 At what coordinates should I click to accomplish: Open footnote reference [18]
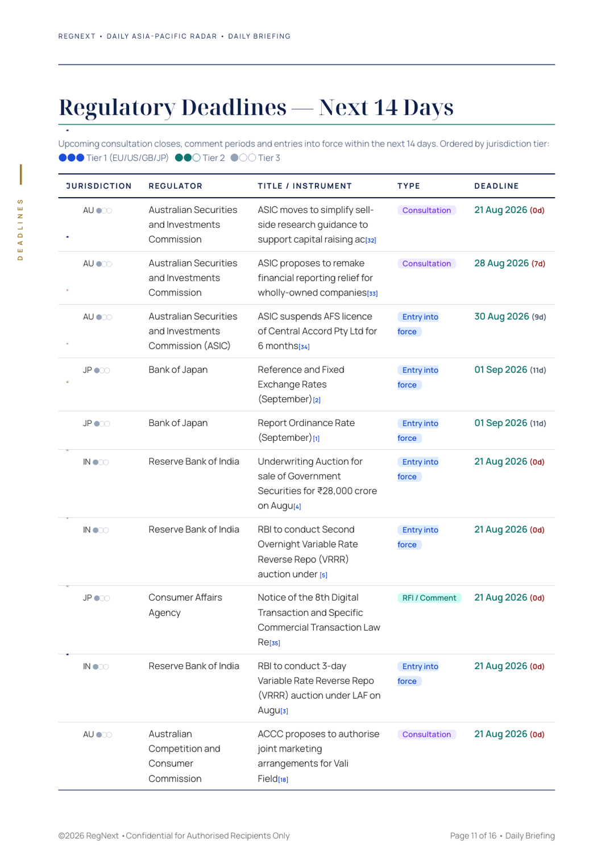[x=283, y=780]
